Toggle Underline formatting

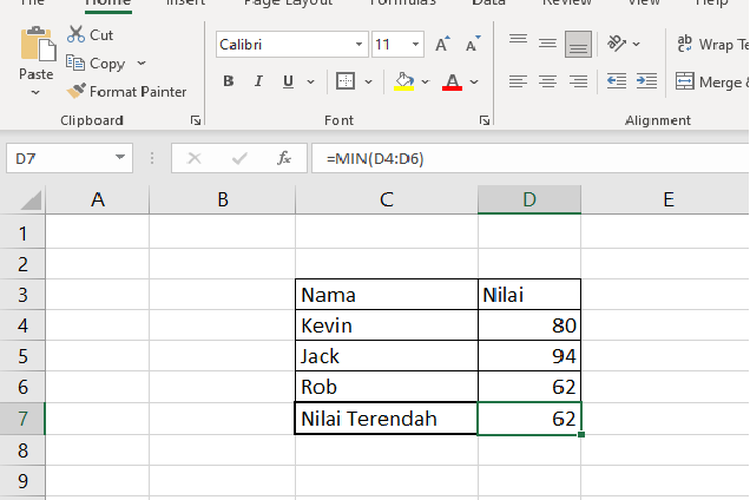288,81
